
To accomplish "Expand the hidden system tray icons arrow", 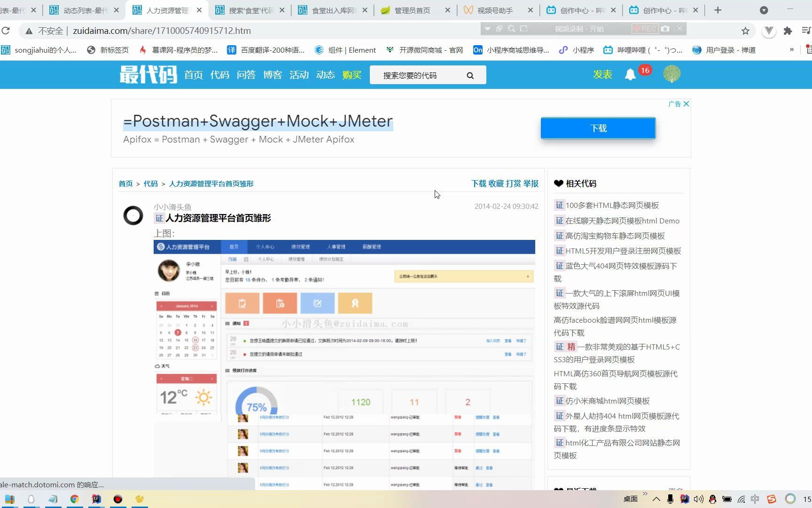I will click(656, 499).
